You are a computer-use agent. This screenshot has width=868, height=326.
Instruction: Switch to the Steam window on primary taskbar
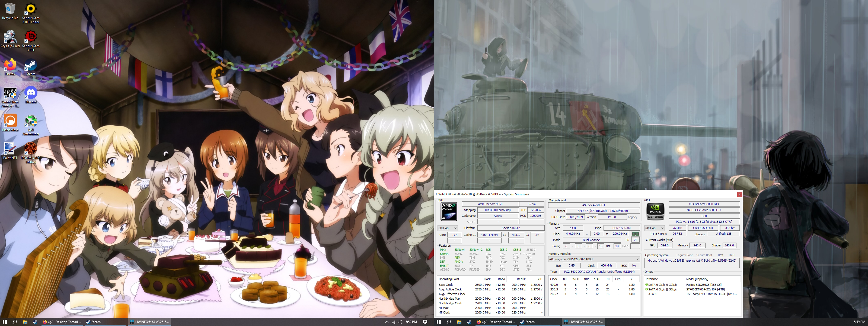pyautogui.click(x=105, y=322)
